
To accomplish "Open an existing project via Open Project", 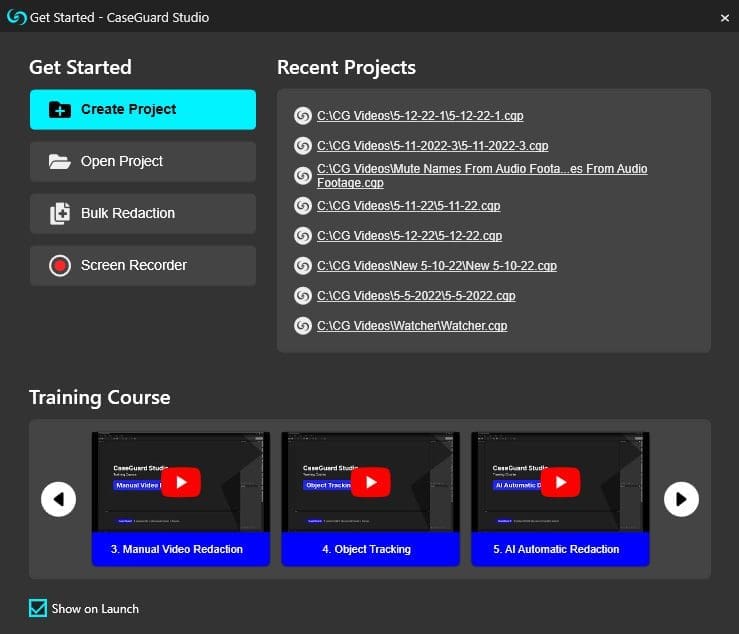I will (x=142, y=162).
